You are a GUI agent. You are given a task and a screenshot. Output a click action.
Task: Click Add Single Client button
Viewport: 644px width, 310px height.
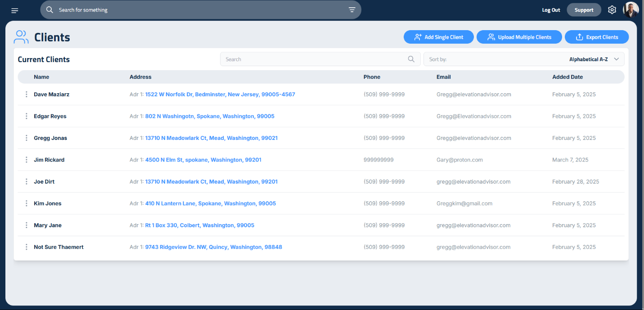[438, 37]
